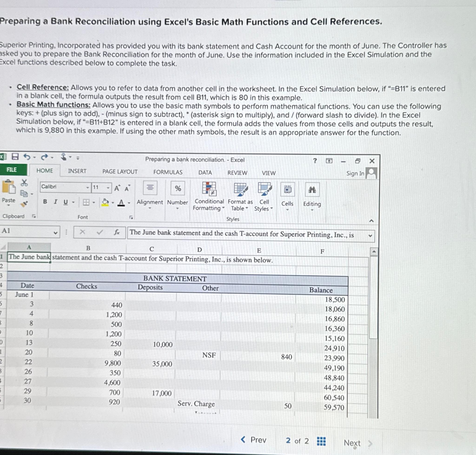Viewport: 476px width, 455px height.
Task: Open the FILE menu
Action: [x=12, y=170]
